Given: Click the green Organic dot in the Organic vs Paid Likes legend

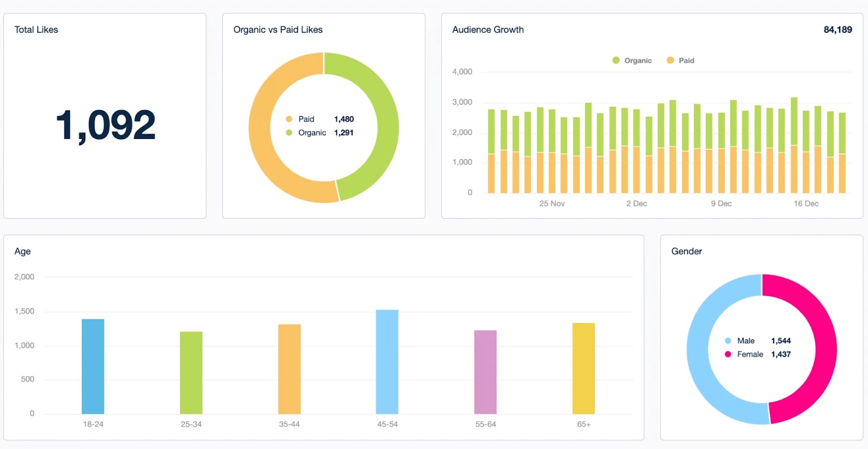Looking at the screenshot, I should pos(289,132).
